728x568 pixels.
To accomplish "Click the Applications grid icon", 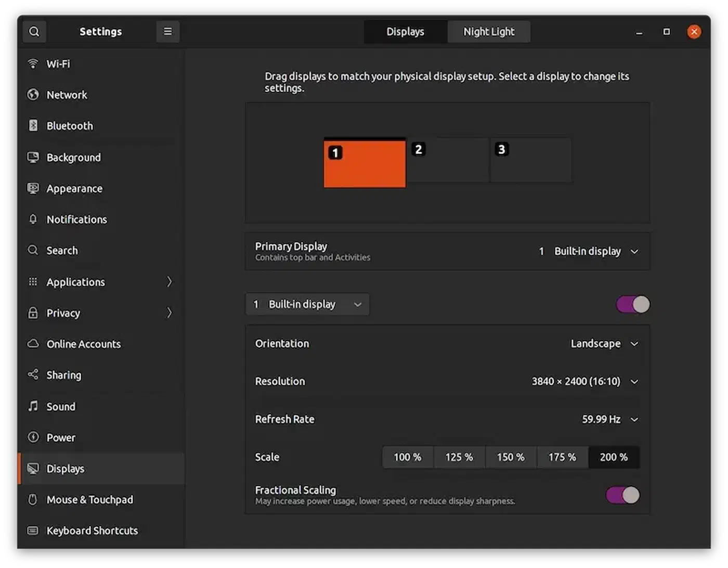I will pos(33,281).
